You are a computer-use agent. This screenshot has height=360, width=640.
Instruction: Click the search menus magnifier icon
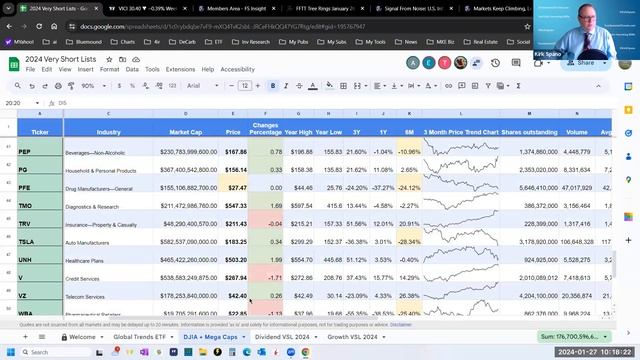(18, 86)
